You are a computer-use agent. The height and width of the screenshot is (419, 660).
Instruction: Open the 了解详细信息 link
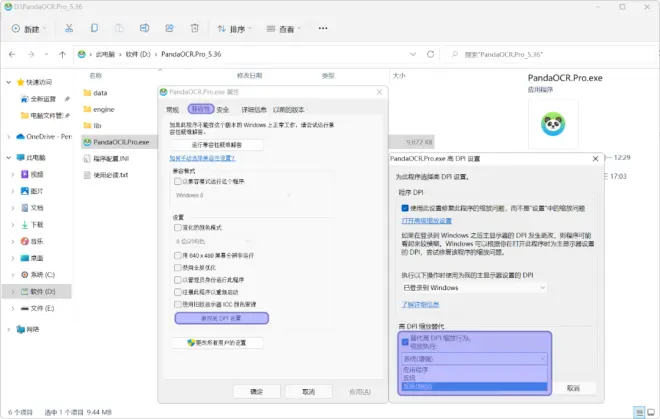420,304
